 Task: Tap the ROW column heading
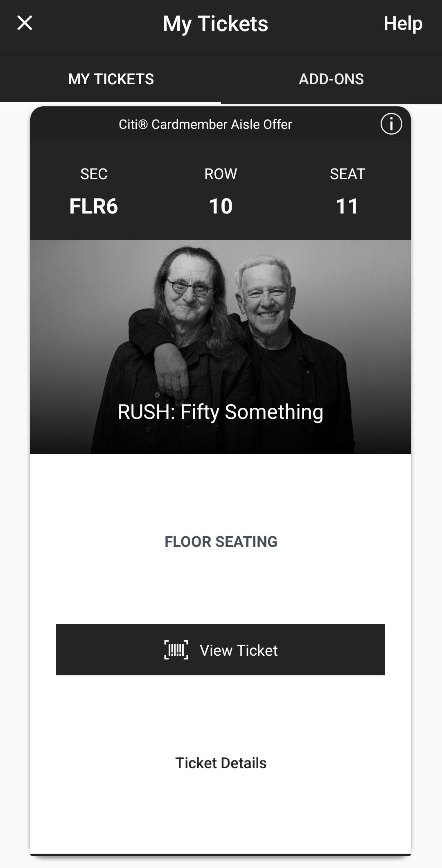coord(221,174)
